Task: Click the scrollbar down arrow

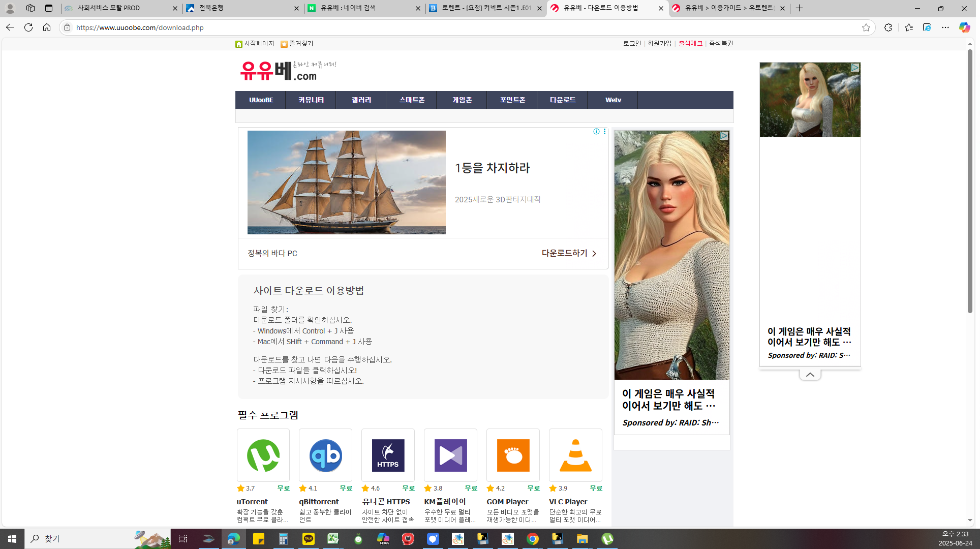Action: (x=970, y=521)
